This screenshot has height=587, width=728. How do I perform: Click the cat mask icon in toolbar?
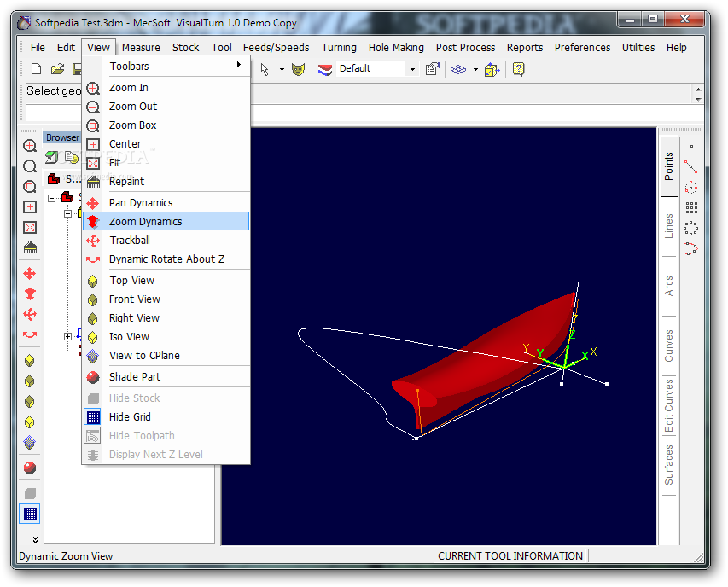(298, 70)
